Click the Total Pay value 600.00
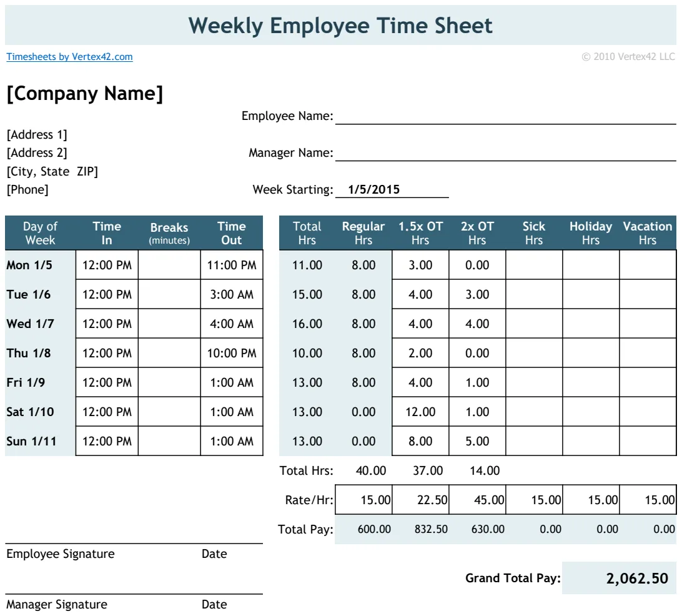 coord(374,529)
